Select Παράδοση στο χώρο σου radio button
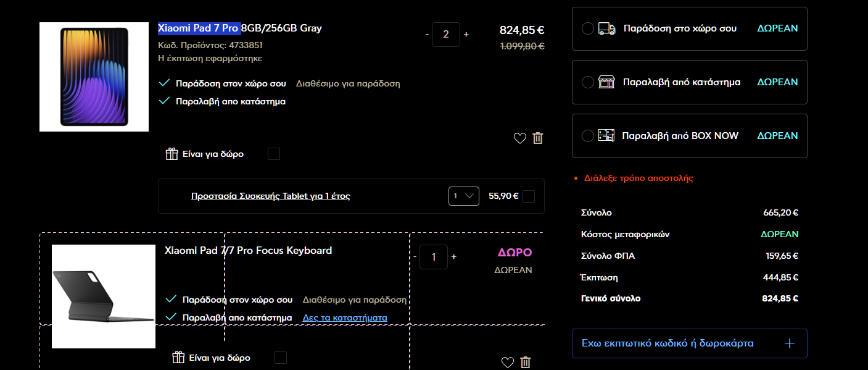Image resolution: width=868 pixels, height=370 pixels. [x=588, y=28]
